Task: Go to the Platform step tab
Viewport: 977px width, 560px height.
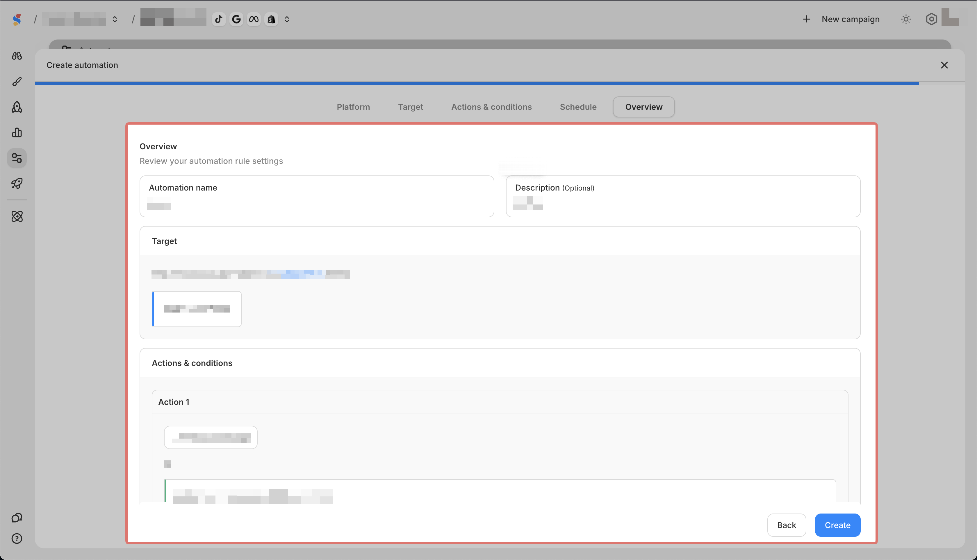Action: click(353, 107)
